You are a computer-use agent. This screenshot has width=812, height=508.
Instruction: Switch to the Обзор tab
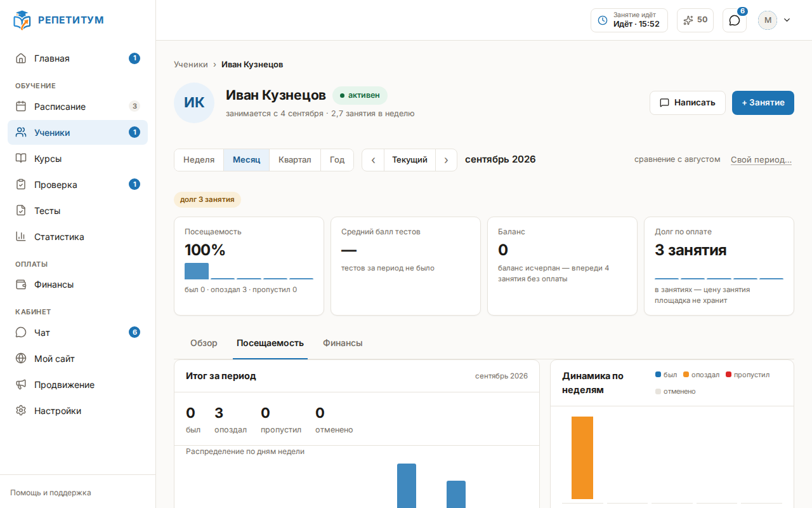pos(204,343)
